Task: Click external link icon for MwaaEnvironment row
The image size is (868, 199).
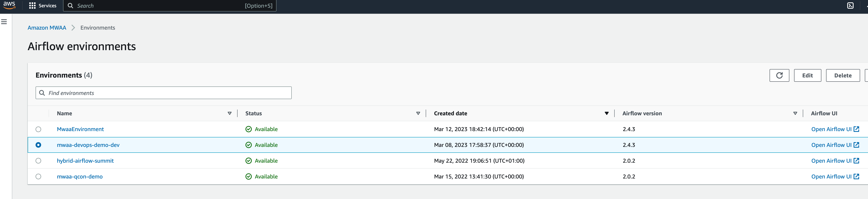Action: 856,129
